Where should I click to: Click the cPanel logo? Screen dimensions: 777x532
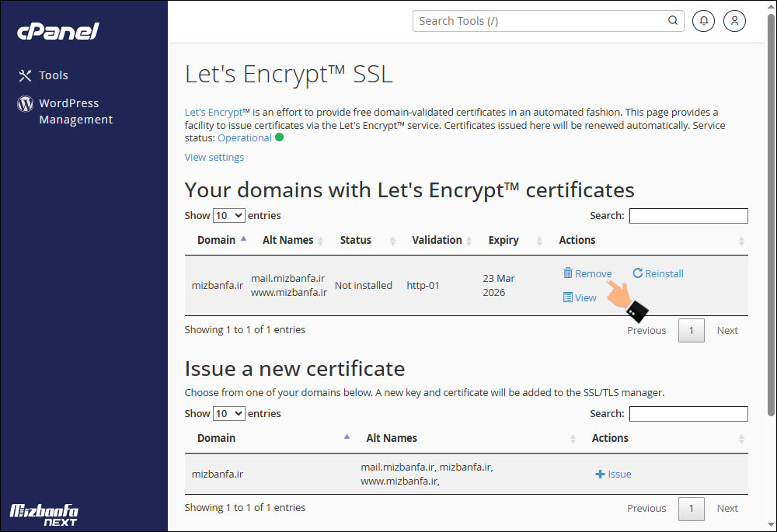[57, 32]
